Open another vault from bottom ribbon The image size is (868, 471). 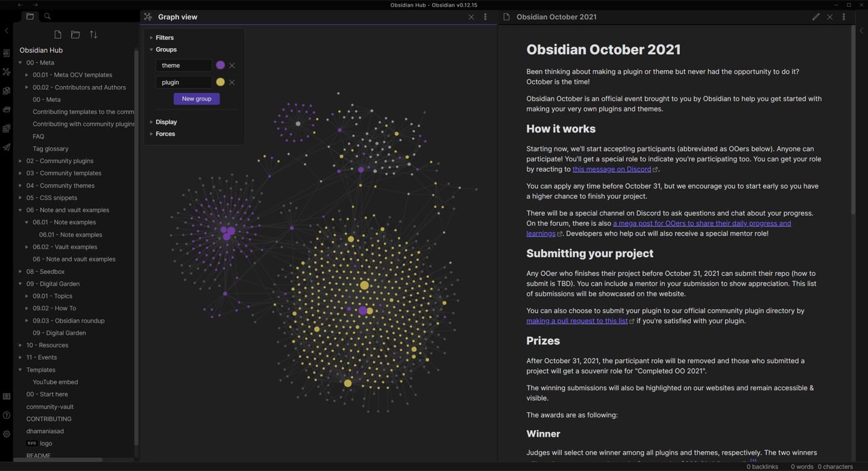pos(7,396)
